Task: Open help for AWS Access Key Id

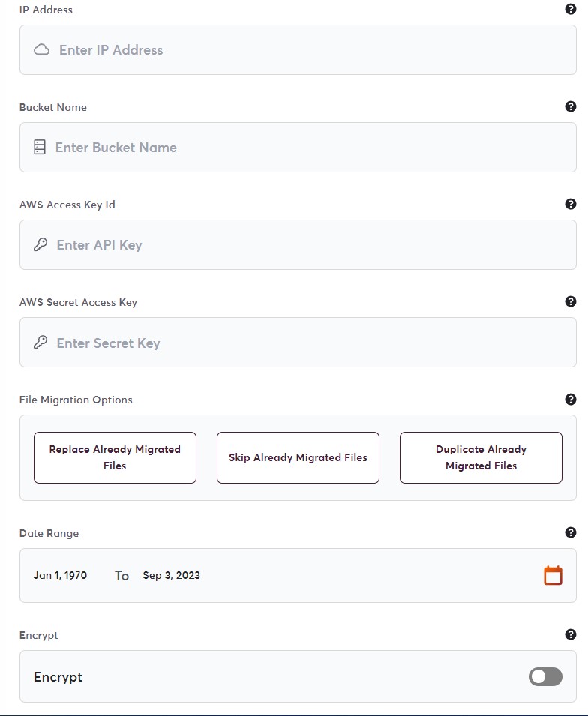Action: coord(570,204)
